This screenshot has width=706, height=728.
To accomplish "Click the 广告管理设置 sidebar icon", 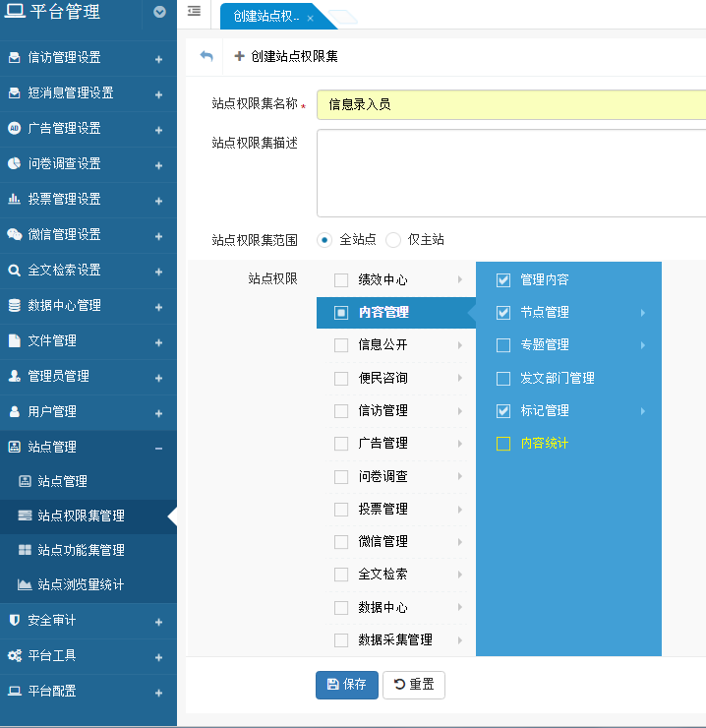I will [x=14, y=128].
